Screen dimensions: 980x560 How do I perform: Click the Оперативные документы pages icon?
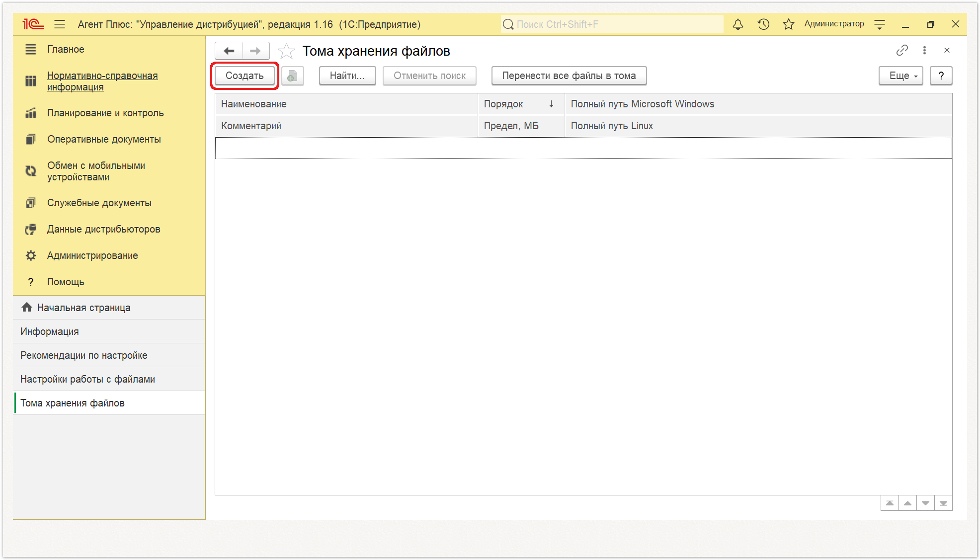pos(31,139)
